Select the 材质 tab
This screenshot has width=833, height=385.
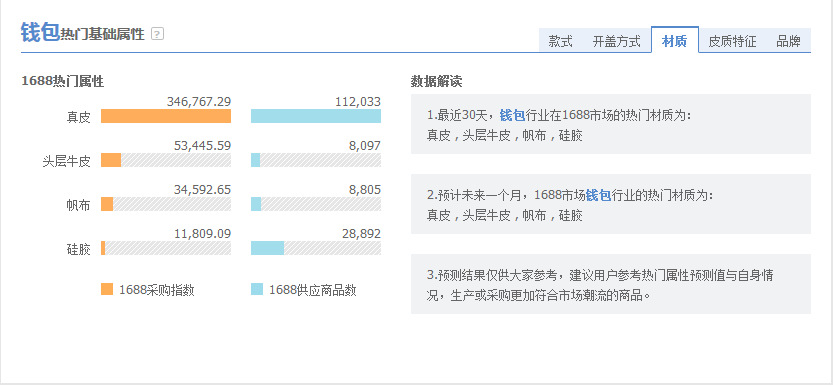pos(675,40)
